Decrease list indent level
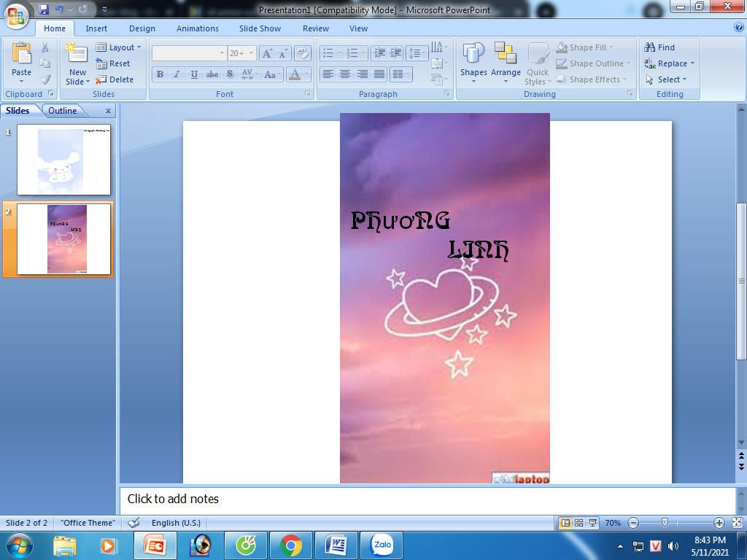This screenshot has height=560, width=747. coord(379,52)
